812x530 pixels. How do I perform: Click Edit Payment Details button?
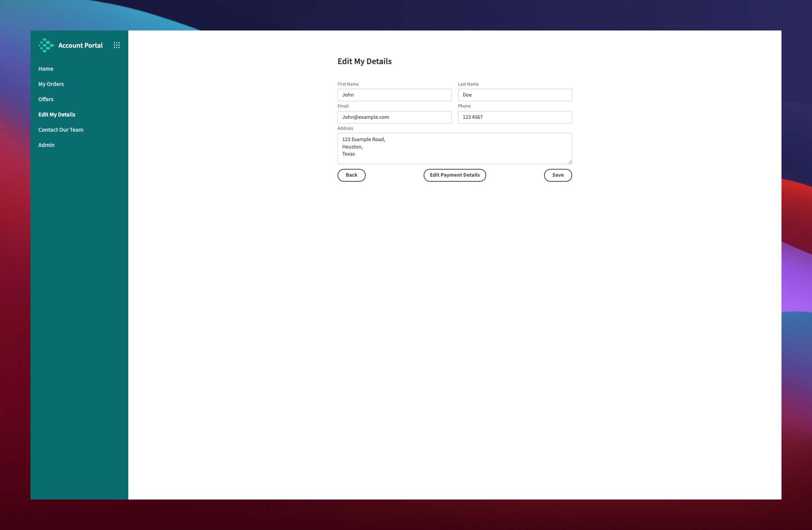[x=455, y=174]
